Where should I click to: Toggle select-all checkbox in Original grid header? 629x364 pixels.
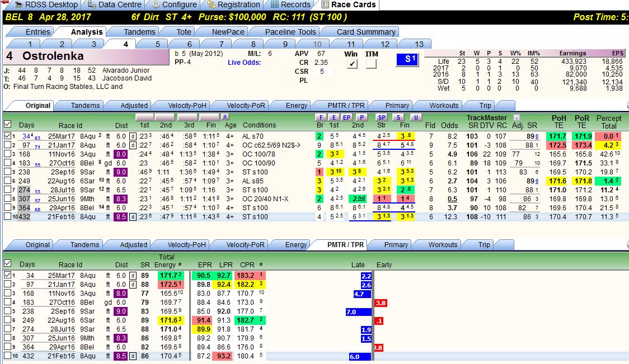click(x=7, y=124)
